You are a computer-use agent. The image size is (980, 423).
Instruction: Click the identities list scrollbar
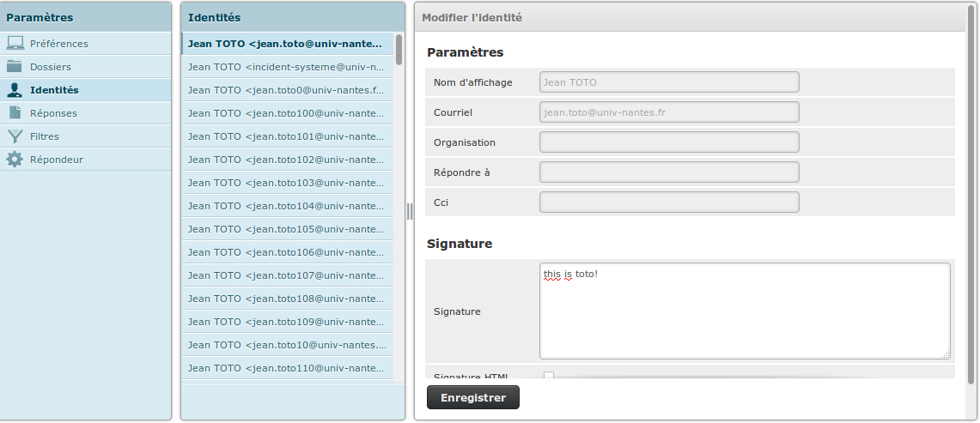click(x=399, y=50)
